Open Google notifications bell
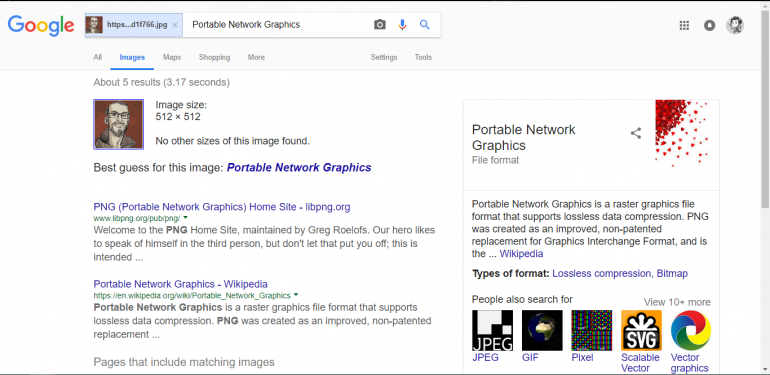The height and width of the screenshot is (375, 770). coord(709,25)
